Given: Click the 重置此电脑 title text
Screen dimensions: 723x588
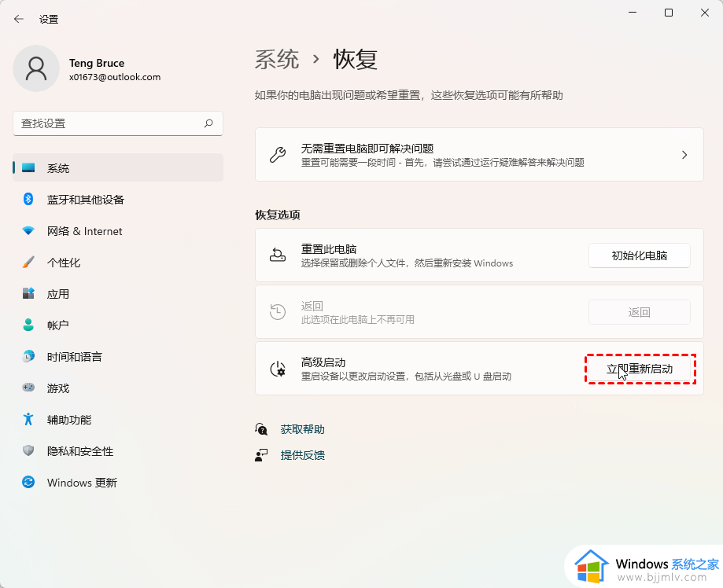Looking at the screenshot, I should [x=329, y=249].
